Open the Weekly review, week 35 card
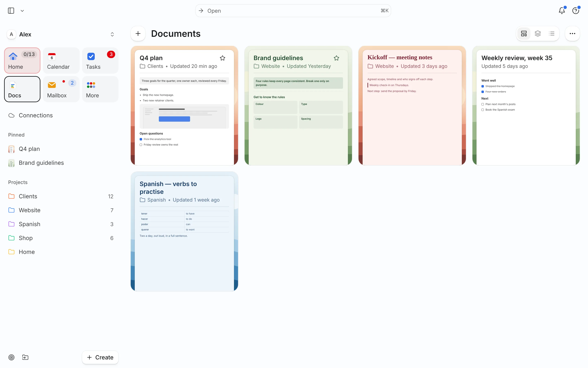This screenshot has width=588, height=368. pos(526,106)
